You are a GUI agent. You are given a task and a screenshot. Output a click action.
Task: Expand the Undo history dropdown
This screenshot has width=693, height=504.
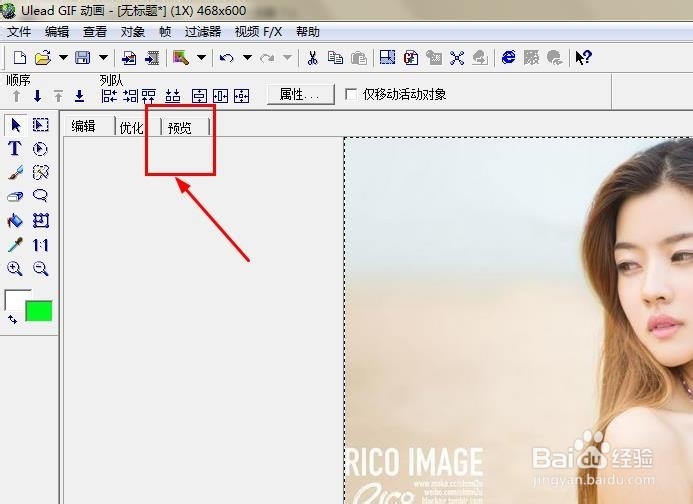[248, 57]
